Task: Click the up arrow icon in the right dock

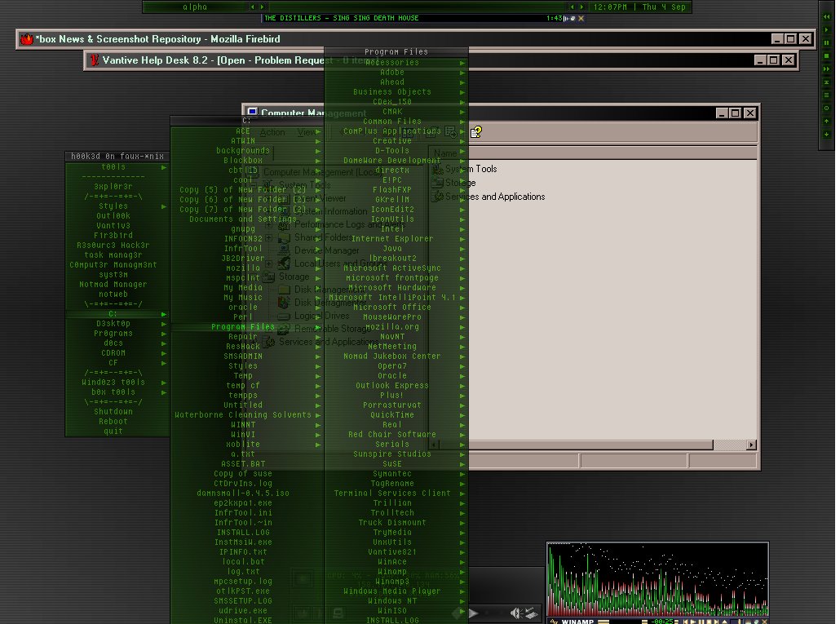Action: click(826, 122)
